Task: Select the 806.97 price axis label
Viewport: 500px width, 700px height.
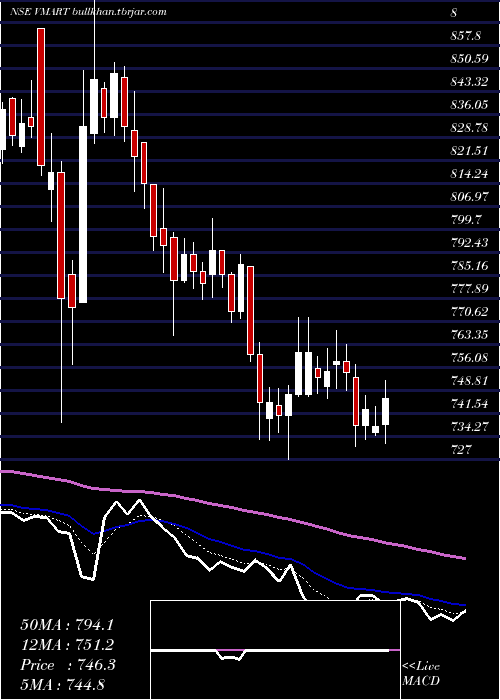Action: click(469, 197)
